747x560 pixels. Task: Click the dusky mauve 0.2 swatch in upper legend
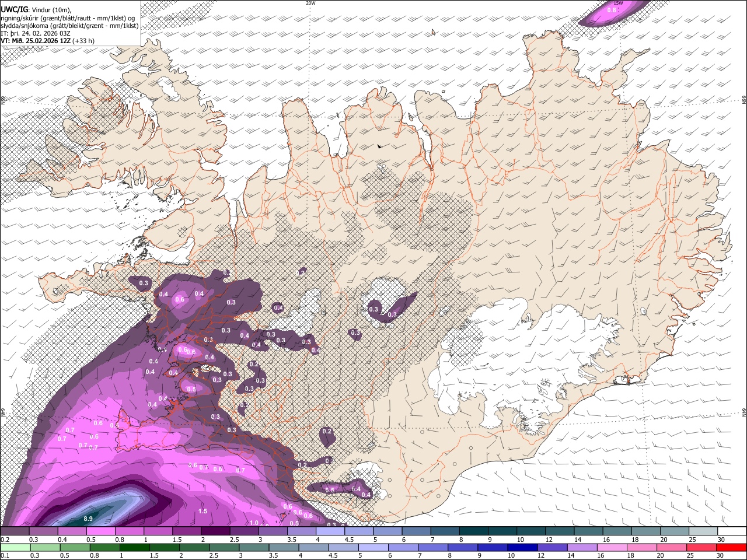[15, 531]
